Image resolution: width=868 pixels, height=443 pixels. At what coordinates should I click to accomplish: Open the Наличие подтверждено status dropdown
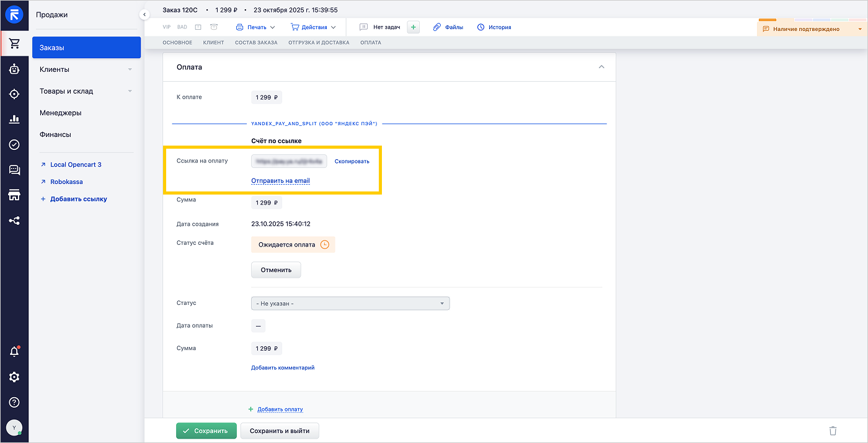tap(812, 29)
